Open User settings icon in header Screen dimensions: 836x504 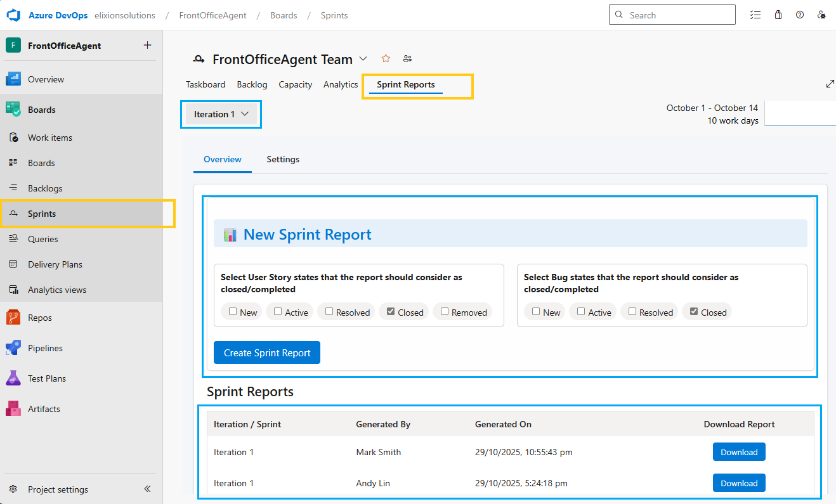tap(821, 15)
